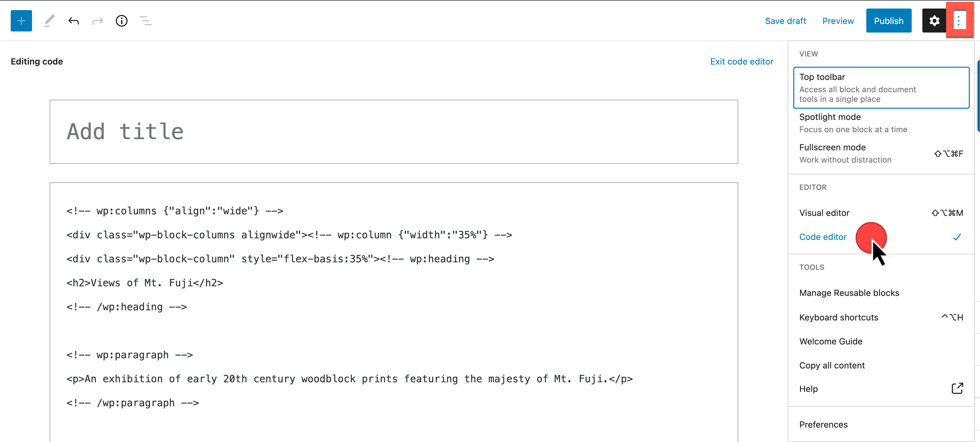The width and height of the screenshot is (980, 442).
Task: Open the Preferences menu item
Action: coord(823,424)
